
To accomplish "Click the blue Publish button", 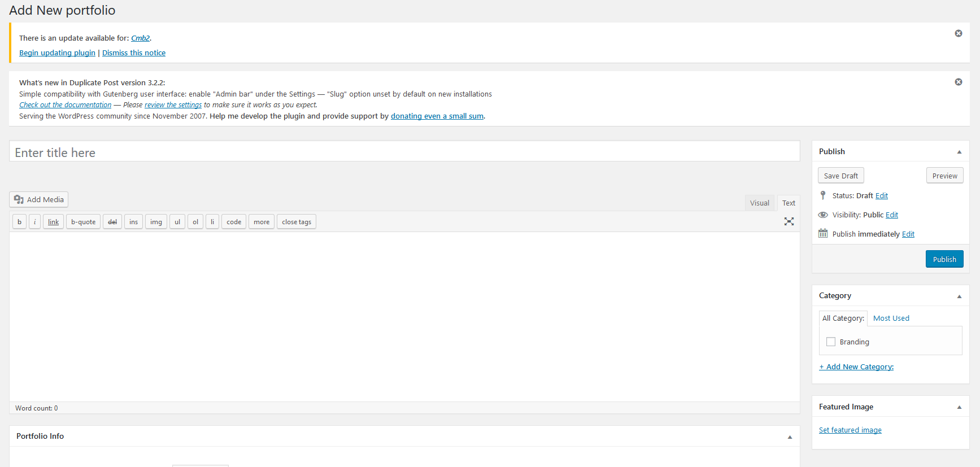I will coord(944,259).
